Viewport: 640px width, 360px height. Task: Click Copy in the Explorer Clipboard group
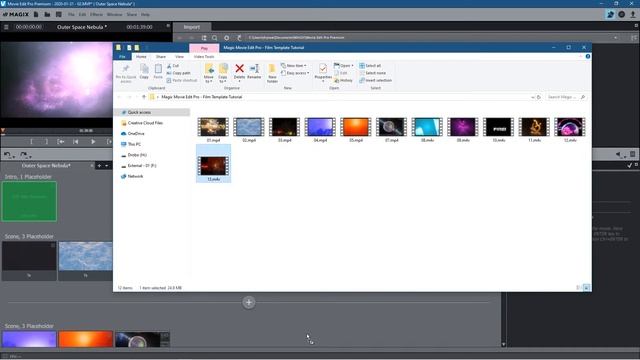coord(144,71)
